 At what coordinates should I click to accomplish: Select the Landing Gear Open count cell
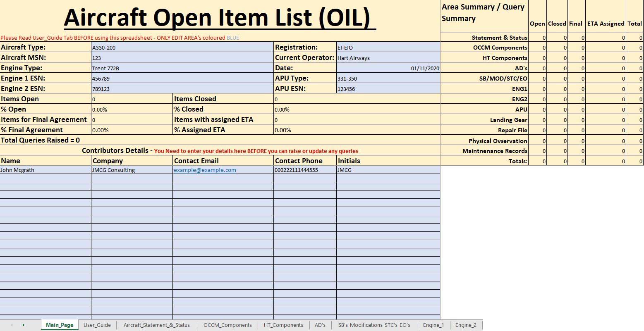[x=537, y=120]
